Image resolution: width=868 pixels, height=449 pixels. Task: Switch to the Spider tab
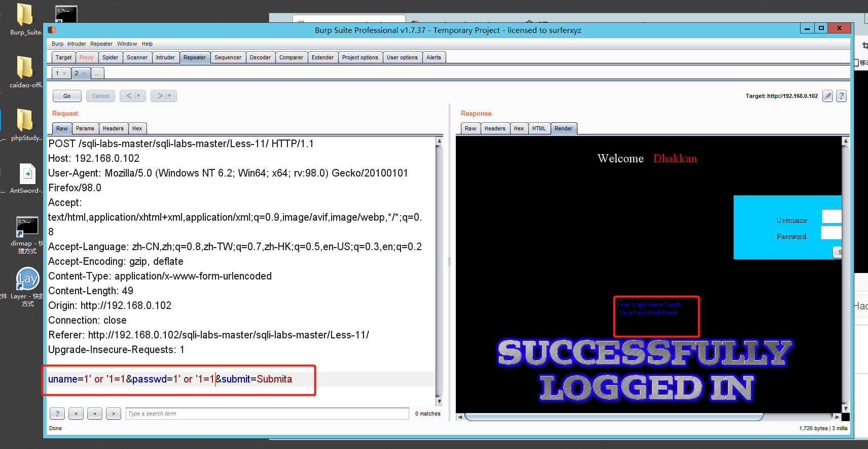point(111,58)
